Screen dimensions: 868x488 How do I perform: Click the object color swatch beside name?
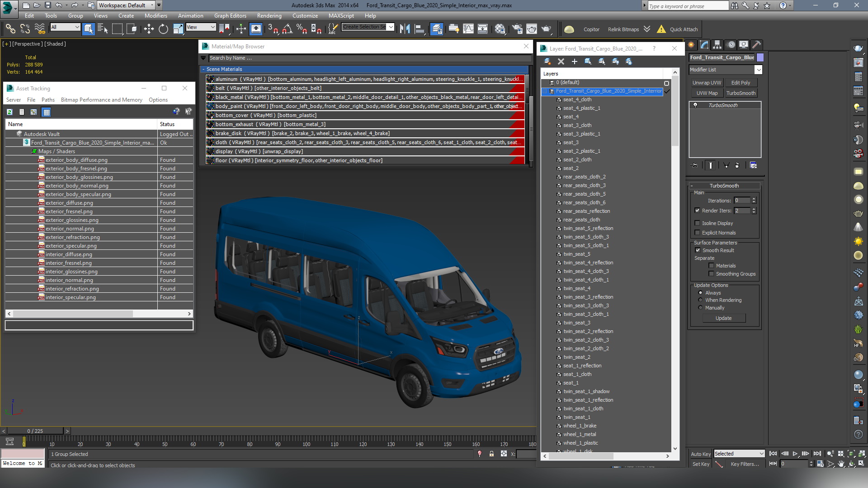(760, 57)
